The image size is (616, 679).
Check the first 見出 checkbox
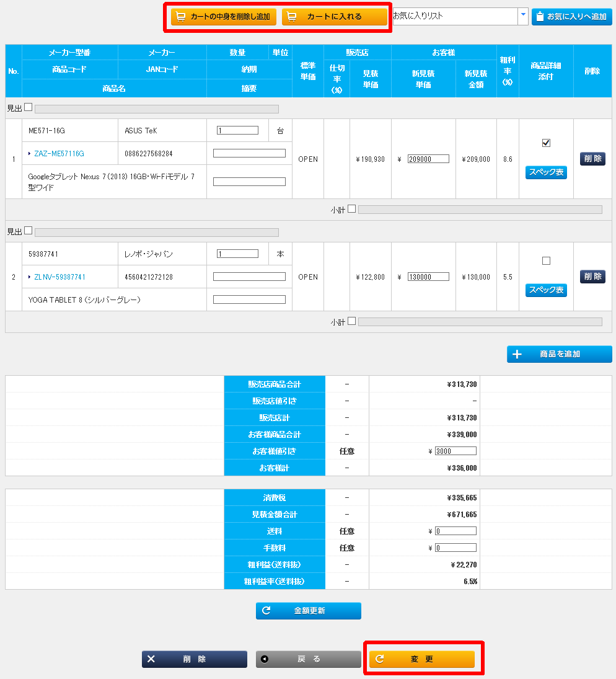[x=29, y=108]
